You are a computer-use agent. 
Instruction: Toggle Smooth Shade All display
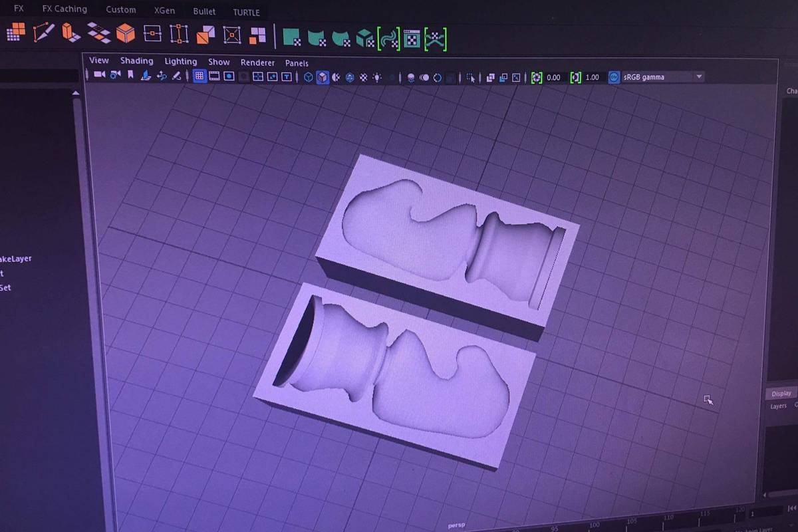pos(322,77)
